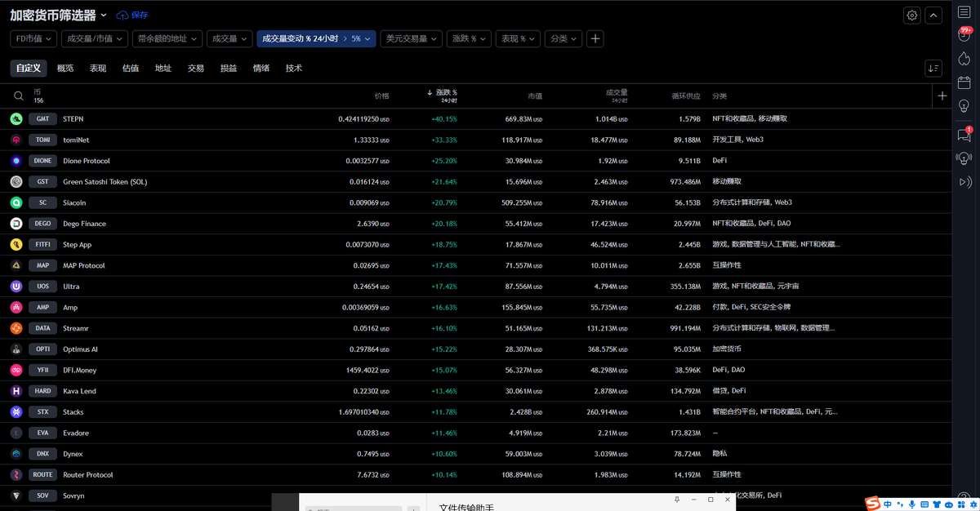Click the tomiNet coin logo
Screen dimensions: 980x511
(16, 140)
